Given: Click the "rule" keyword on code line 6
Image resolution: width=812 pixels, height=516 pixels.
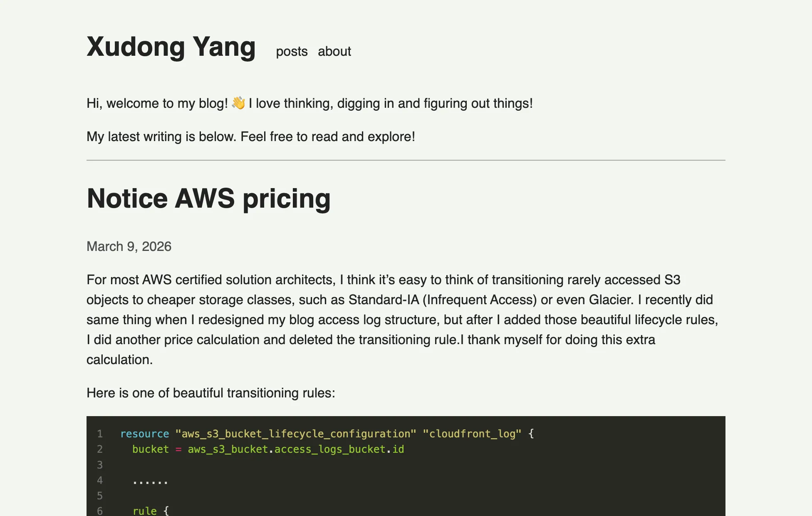Looking at the screenshot, I should coord(144,511).
